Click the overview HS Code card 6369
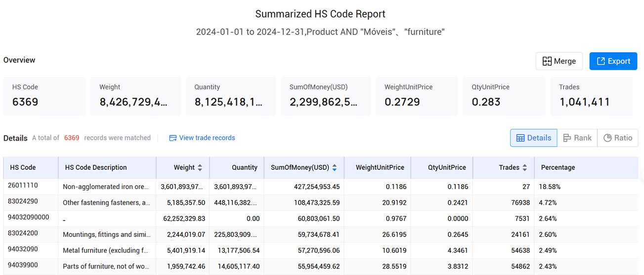Viewport: 644px width, 275px height. 44,96
